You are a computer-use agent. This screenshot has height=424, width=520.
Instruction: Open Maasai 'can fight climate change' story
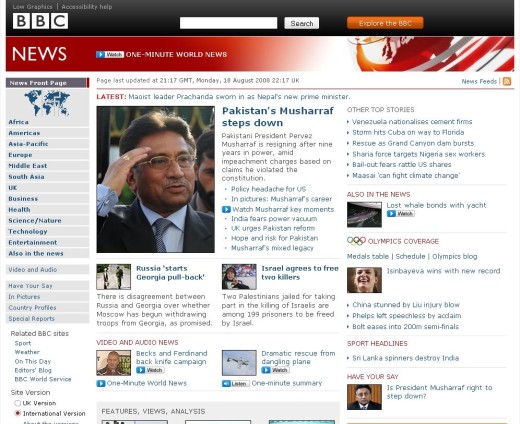(x=406, y=176)
